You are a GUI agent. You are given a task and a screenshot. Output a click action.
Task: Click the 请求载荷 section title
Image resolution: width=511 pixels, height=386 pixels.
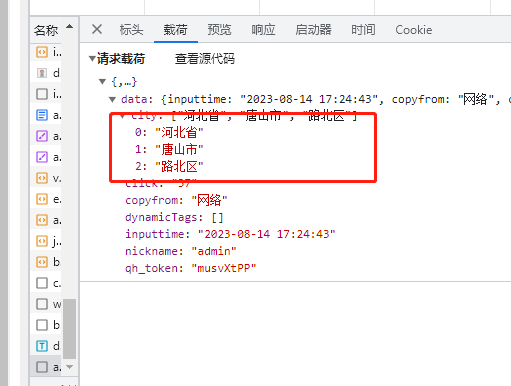(121, 59)
